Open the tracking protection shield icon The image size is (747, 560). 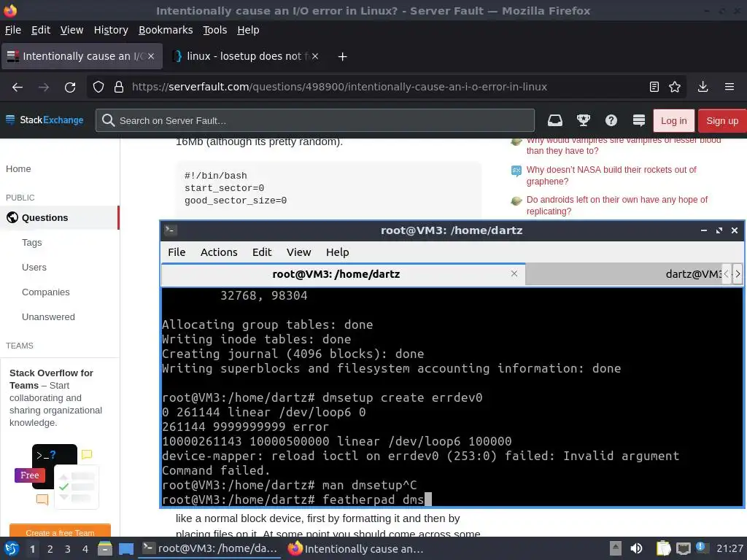[x=98, y=87]
